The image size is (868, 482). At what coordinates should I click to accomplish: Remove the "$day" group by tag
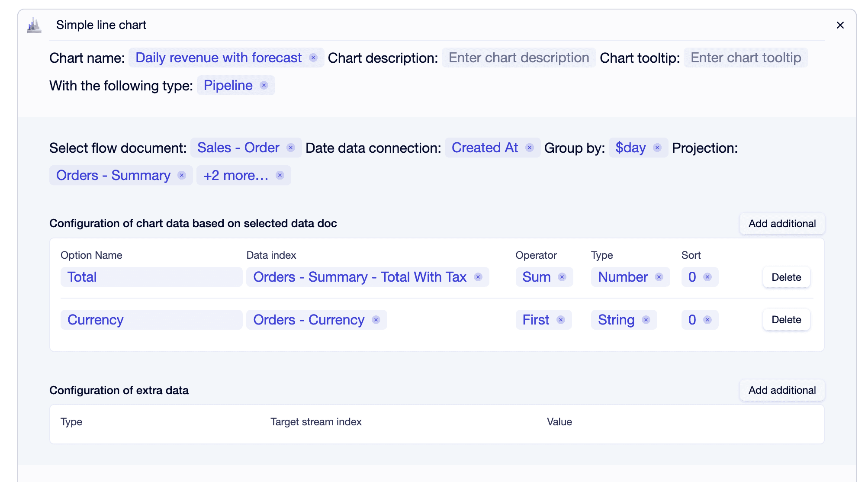tap(657, 148)
